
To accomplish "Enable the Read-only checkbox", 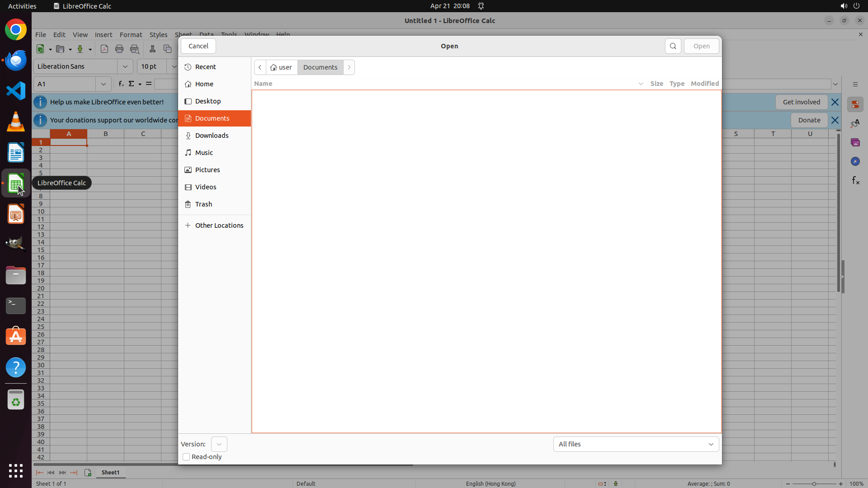I will [186, 457].
